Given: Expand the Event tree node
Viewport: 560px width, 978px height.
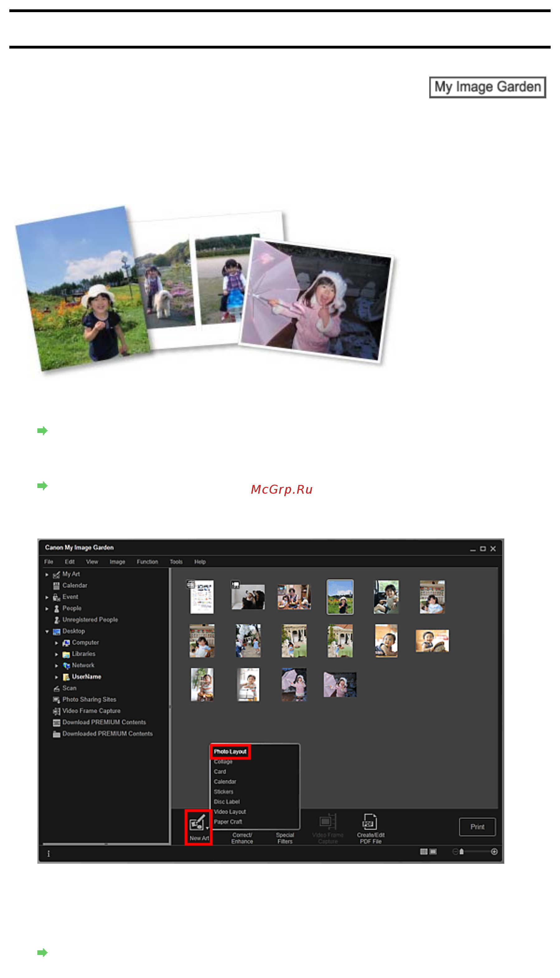Looking at the screenshot, I should [47, 598].
